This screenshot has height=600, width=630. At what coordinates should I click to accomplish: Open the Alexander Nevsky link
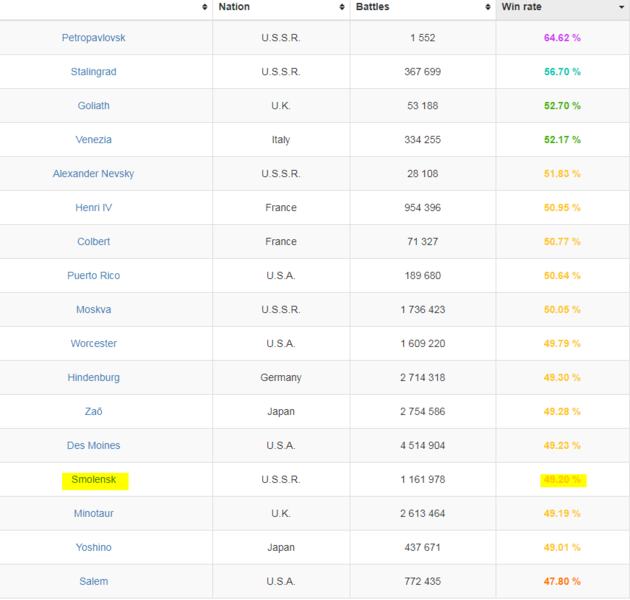[93, 174]
